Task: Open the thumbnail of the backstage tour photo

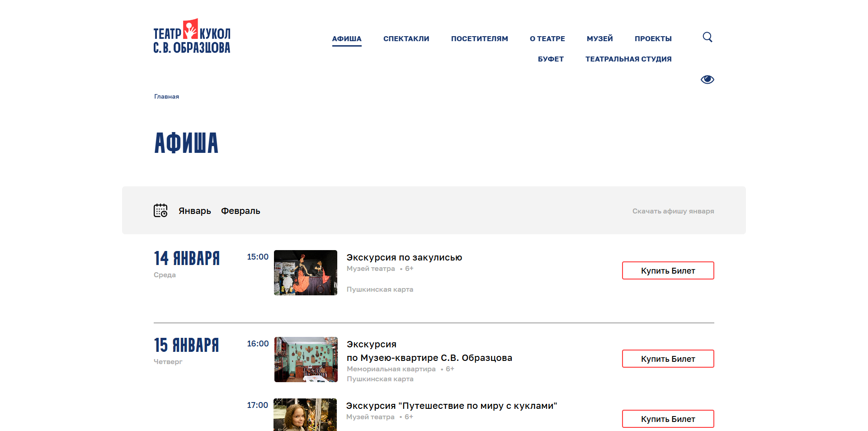Action: (305, 272)
